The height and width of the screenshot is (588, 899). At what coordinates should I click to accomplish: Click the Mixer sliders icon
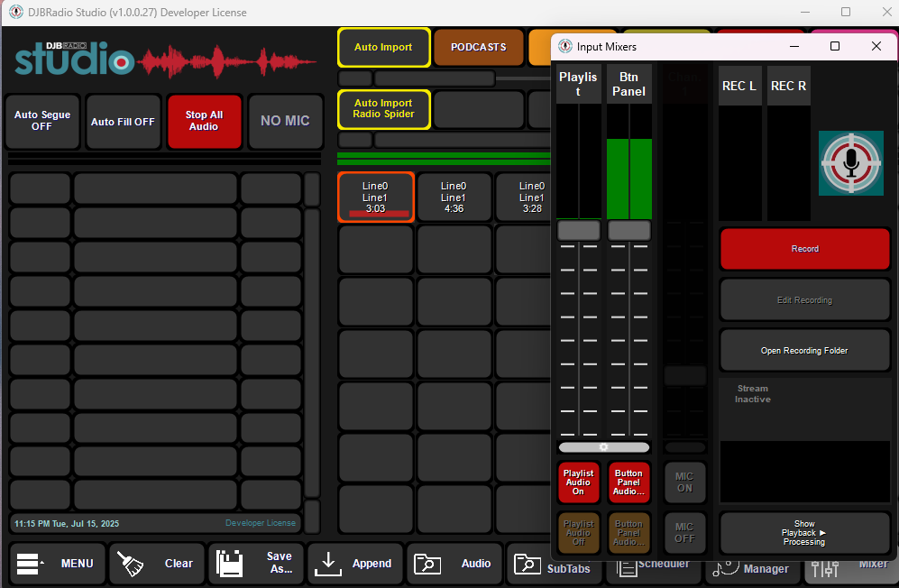tap(825, 569)
